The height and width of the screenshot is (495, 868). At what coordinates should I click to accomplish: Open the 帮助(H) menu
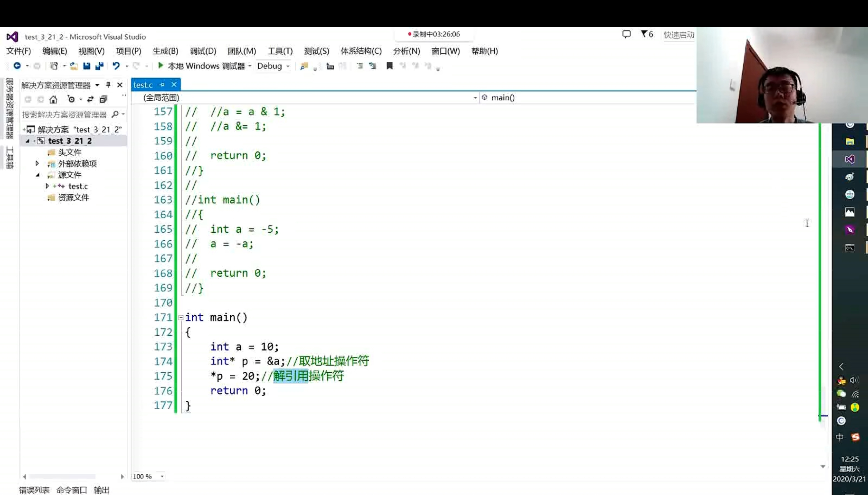(485, 51)
